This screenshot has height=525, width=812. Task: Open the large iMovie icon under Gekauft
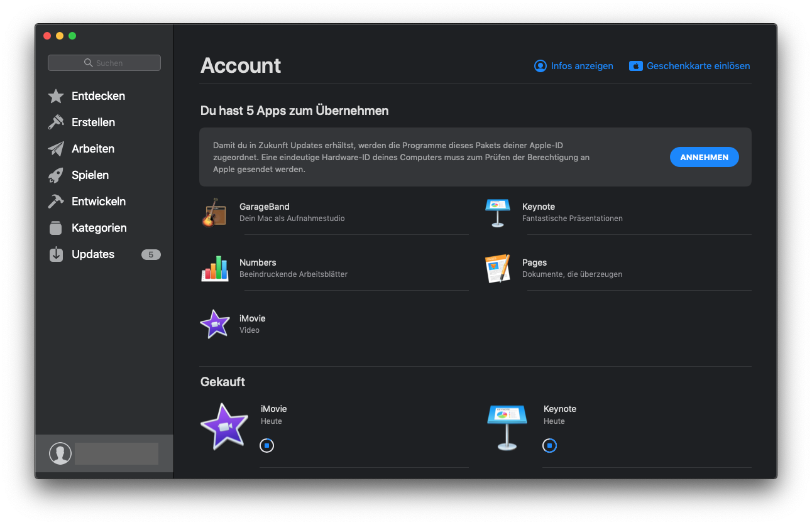(x=224, y=427)
